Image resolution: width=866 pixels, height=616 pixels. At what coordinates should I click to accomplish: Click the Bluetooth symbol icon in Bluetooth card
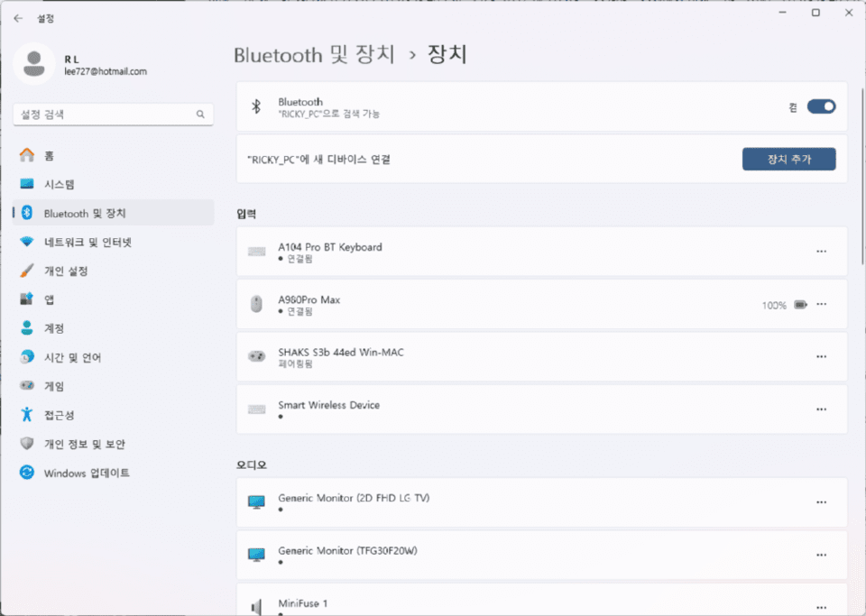tap(256, 106)
